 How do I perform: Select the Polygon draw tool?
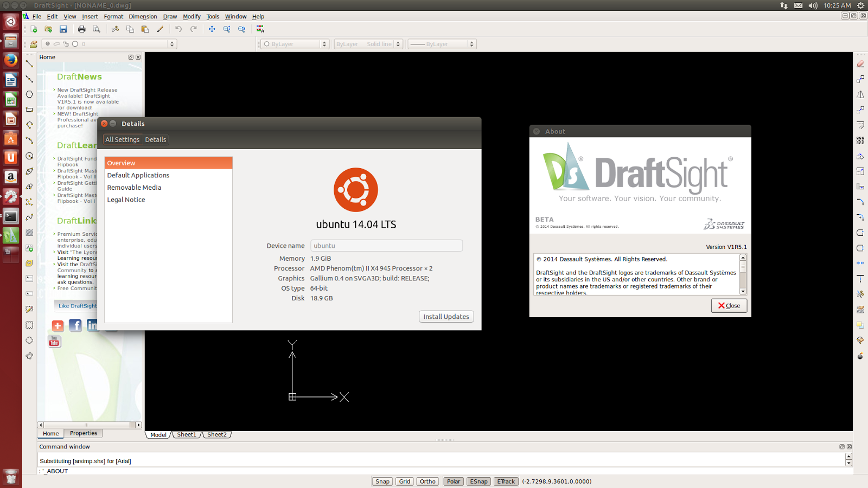29,94
